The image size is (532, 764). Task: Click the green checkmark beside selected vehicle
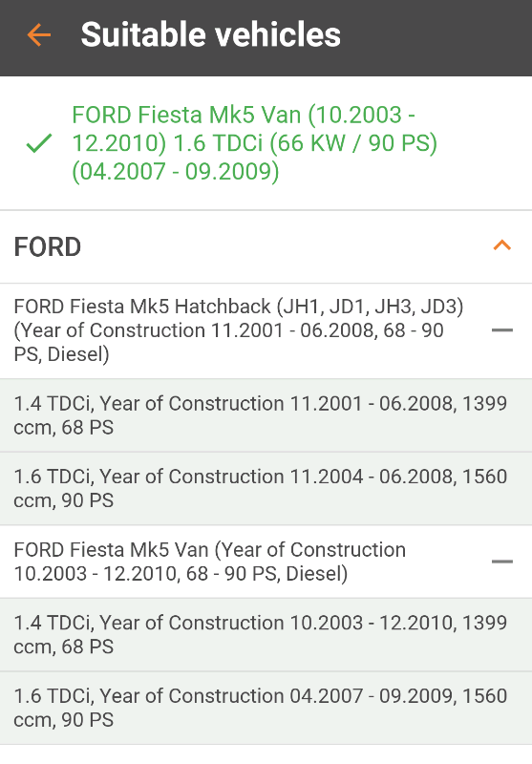(39, 143)
